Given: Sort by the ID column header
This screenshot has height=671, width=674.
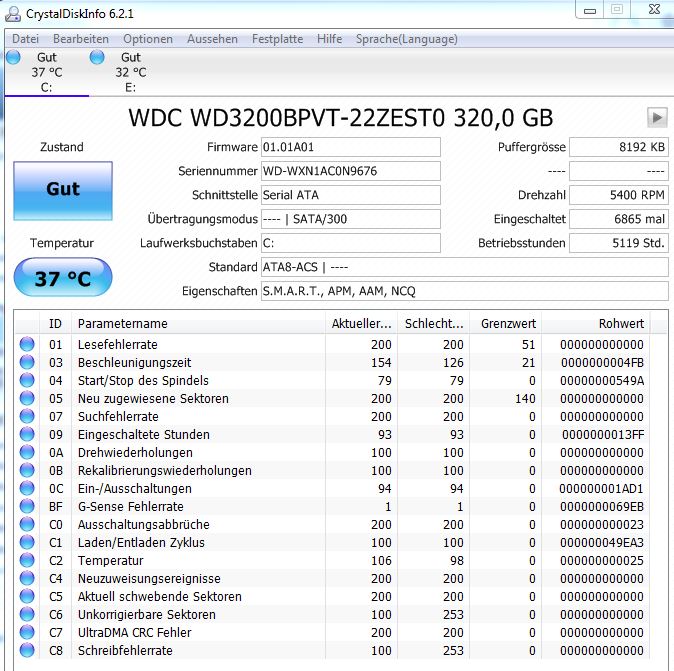Looking at the screenshot, I should 55,324.
